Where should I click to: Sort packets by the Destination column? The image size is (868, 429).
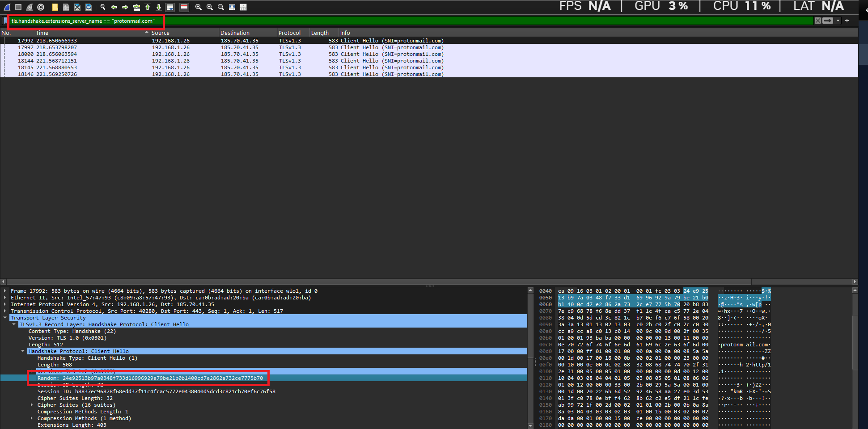click(235, 33)
